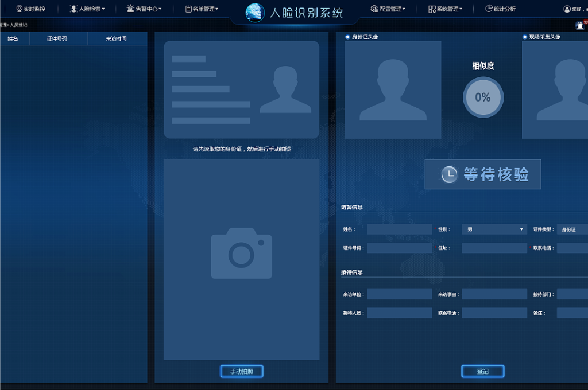Screen dimensions: 588x390
Task: Select the 现场采集头像 radio button
Action: click(525, 37)
